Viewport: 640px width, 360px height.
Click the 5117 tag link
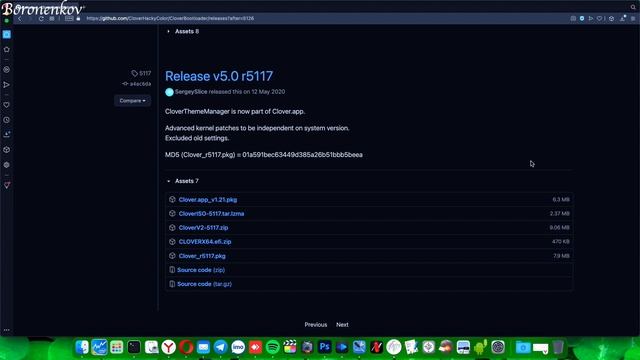coord(141,73)
